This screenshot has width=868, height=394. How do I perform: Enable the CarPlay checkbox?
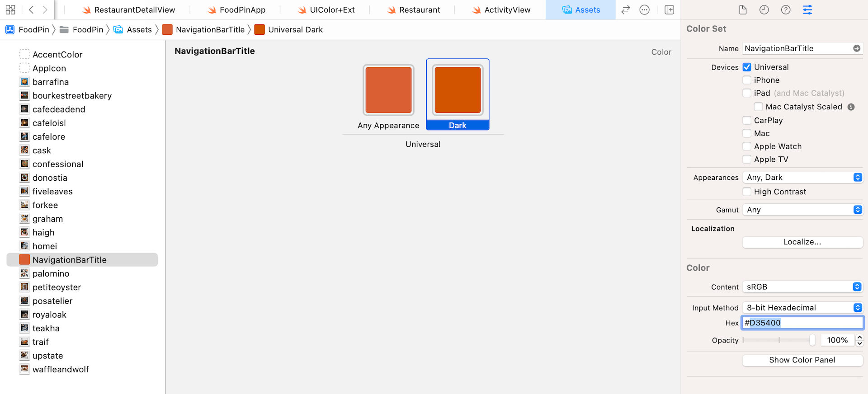pos(747,120)
